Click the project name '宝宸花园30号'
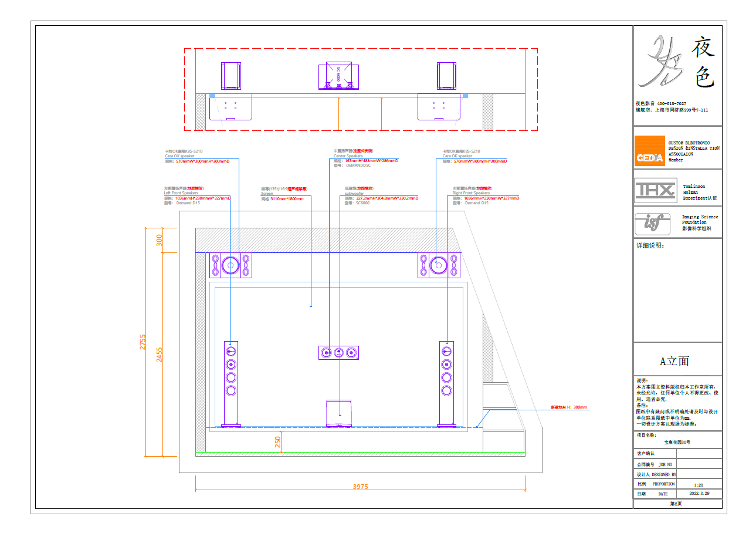This screenshot has height=533, width=756. coord(677,442)
